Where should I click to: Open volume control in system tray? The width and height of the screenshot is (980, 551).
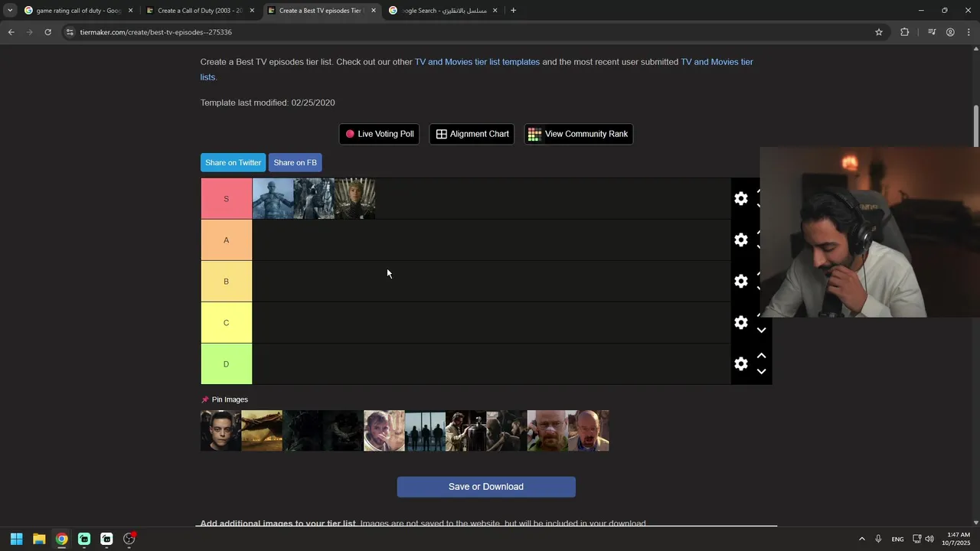(929, 539)
